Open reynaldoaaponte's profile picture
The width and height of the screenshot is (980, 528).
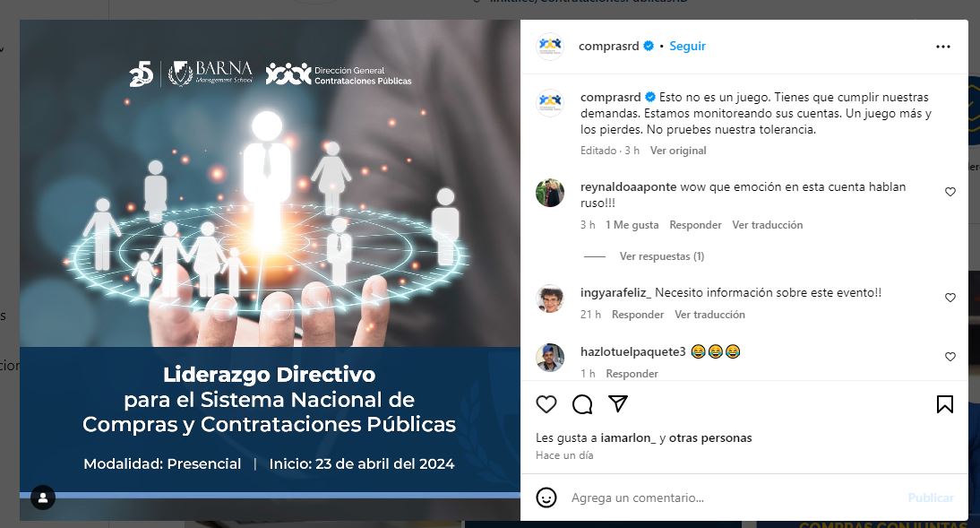pyautogui.click(x=550, y=193)
